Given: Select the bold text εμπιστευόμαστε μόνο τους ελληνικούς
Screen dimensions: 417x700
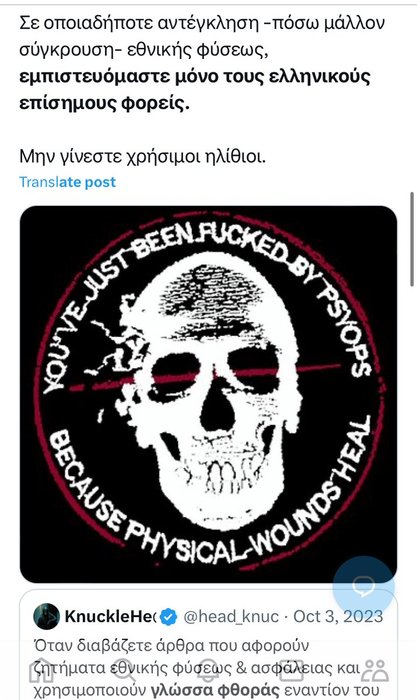Looking at the screenshot, I should (x=195, y=76).
